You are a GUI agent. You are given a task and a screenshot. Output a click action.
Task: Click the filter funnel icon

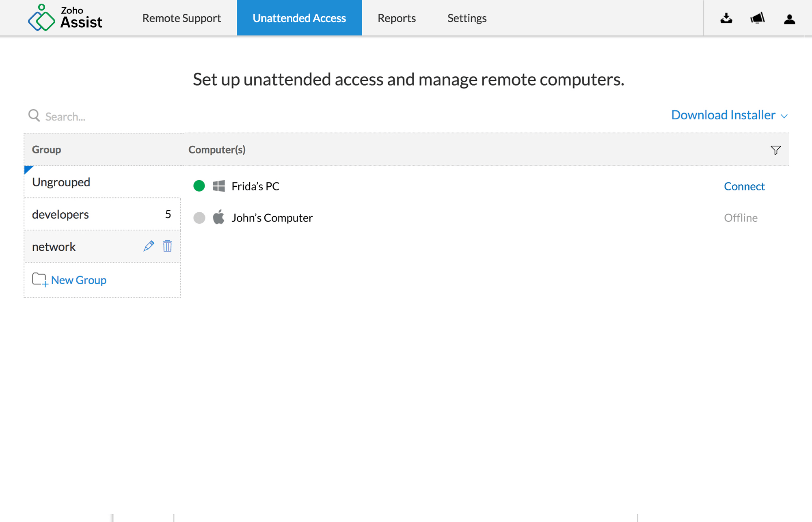(x=775, y=150)
